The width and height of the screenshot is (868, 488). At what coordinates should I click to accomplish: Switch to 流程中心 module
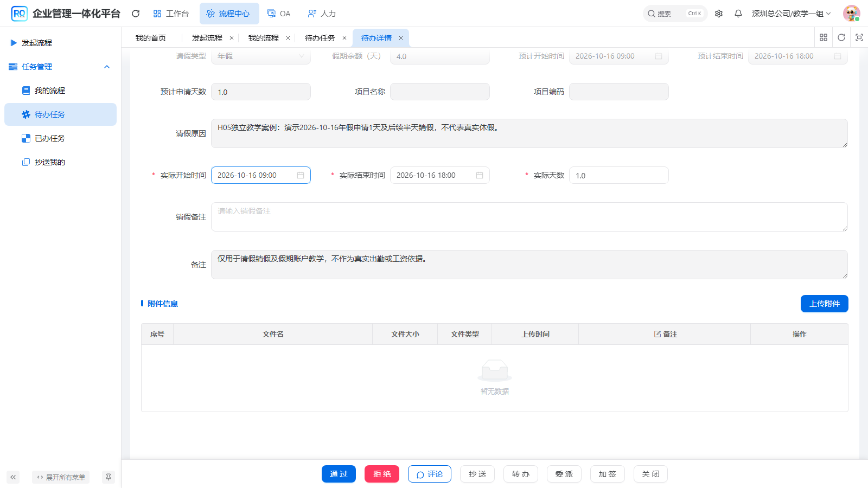click(x=229, y=14)
